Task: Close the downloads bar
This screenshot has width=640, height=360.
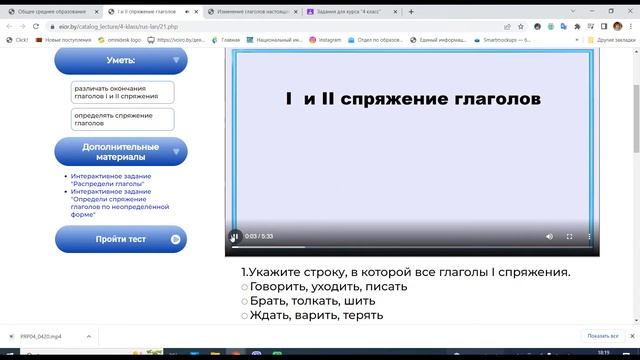Action: (x=632, y=336)
